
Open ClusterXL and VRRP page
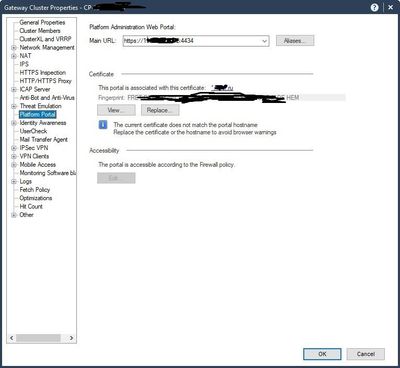(45, 39)
